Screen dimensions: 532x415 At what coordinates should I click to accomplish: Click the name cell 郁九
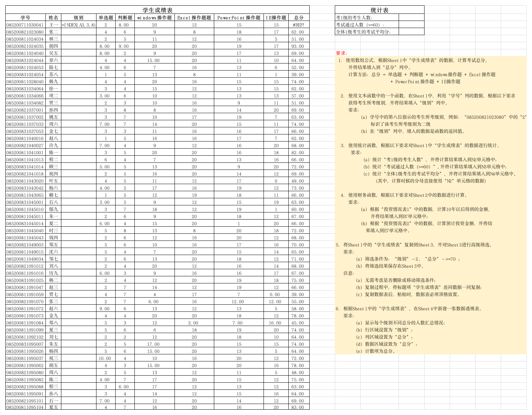[53, 209]
